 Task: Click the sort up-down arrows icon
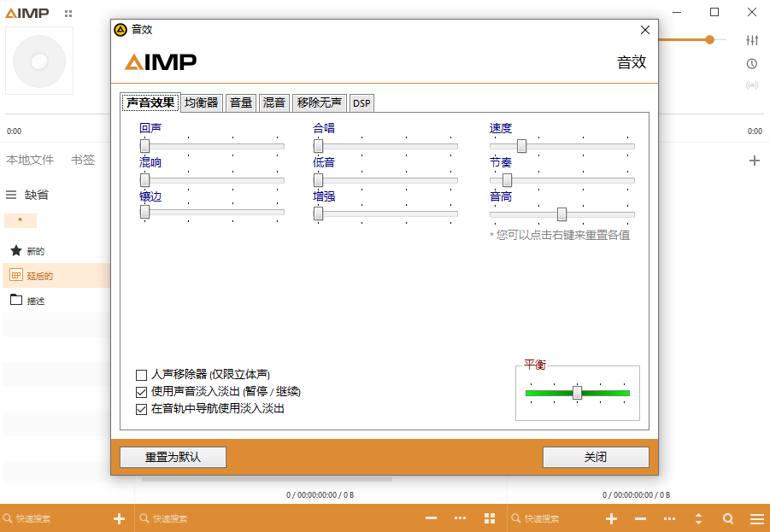pos(698,518)
